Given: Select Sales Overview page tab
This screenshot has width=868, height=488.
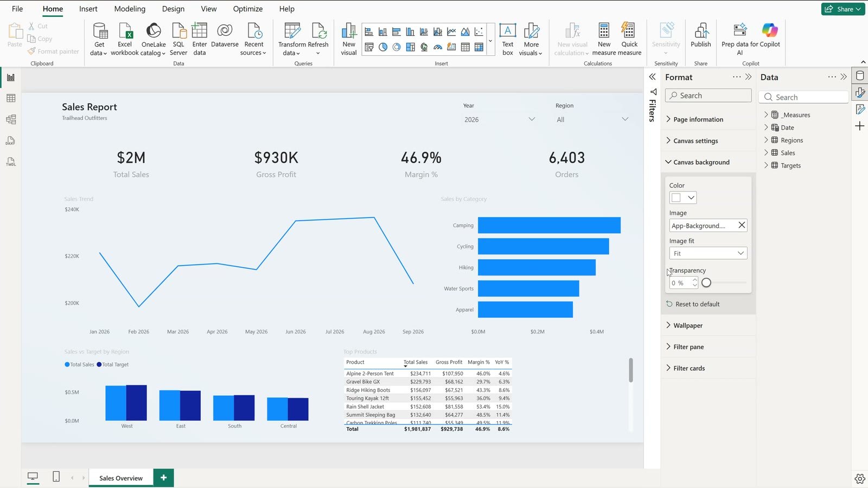Looking at the screenshot, I should click(121, 478).
